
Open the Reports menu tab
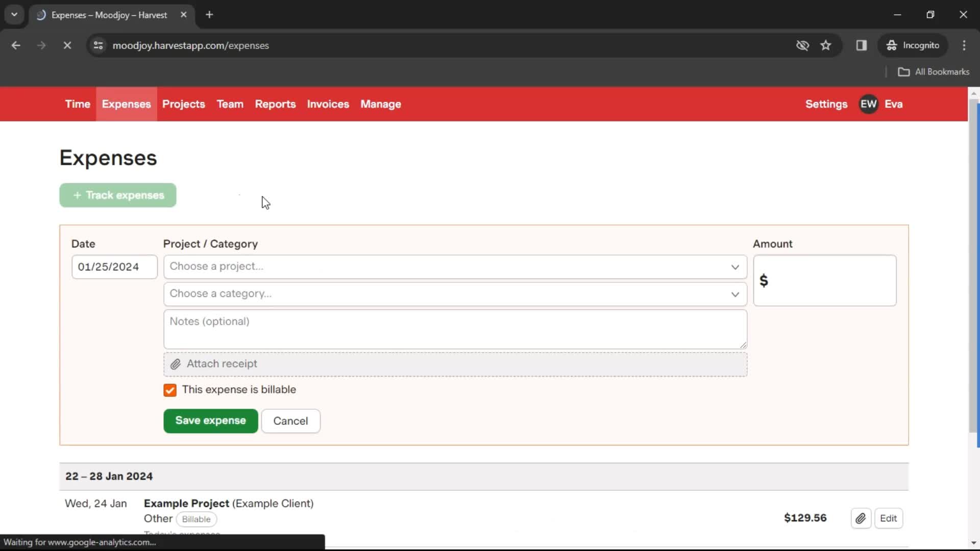(x=275, y=104)
